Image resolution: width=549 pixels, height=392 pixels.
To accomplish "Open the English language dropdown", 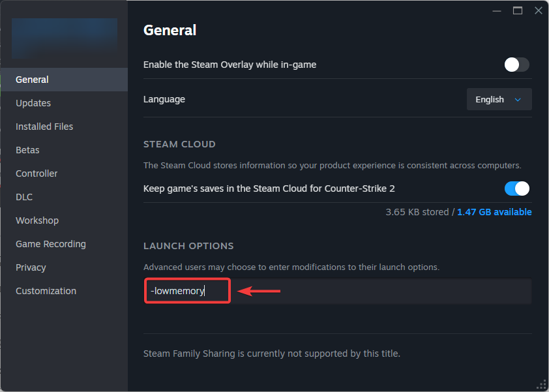I will pyautogui.click(x=499, y=100).
